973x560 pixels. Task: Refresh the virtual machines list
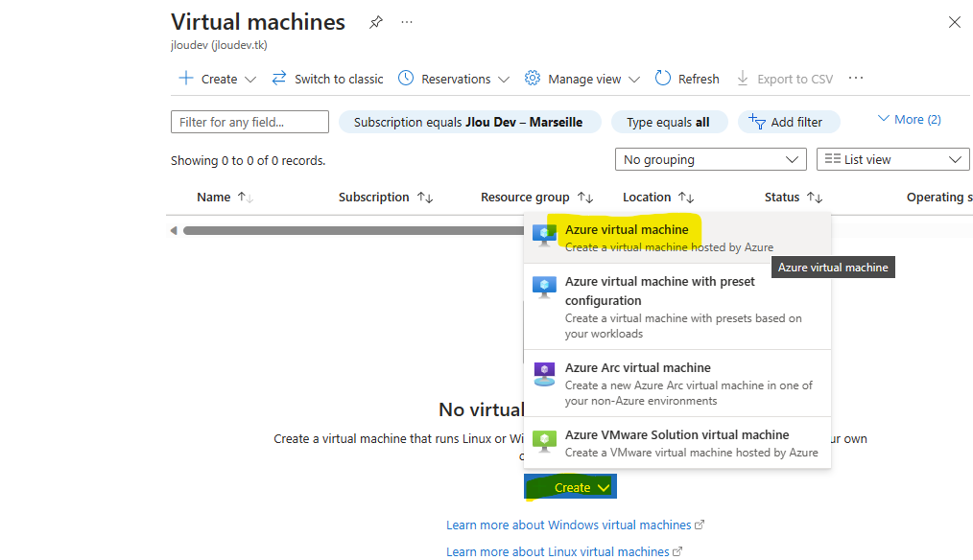688,79
